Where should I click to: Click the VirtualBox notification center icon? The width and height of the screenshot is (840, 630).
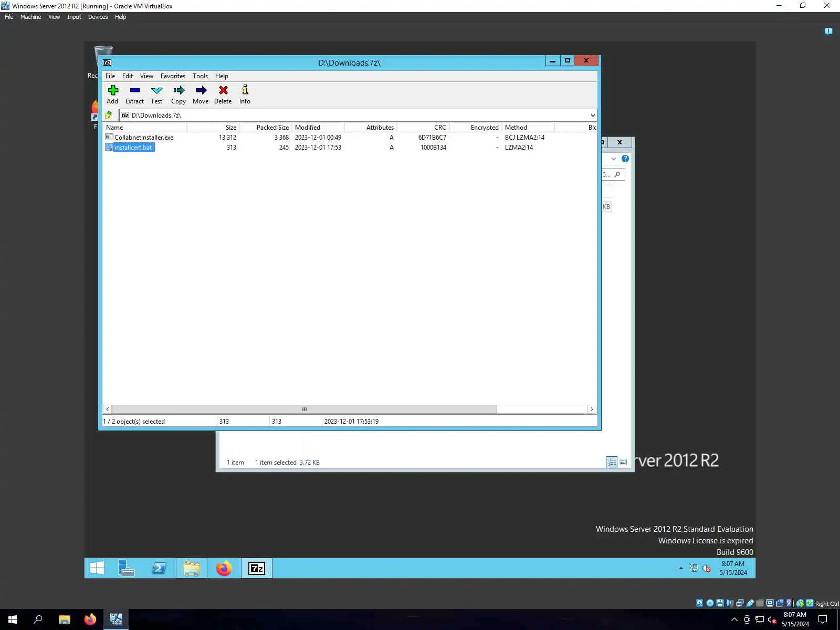828,31
